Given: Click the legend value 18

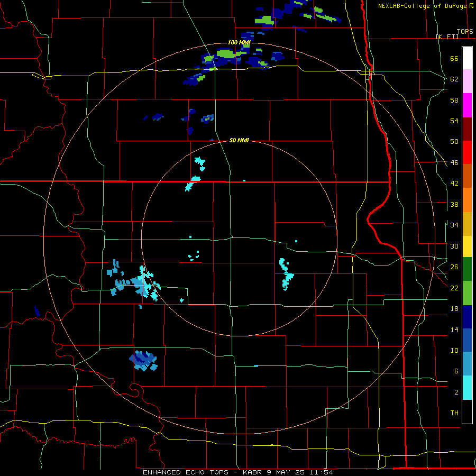Looking at the screenshot, I should [x=454, y=309].
